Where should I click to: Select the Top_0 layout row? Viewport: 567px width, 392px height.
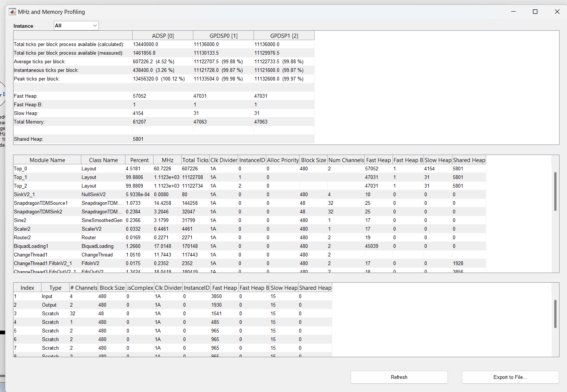[x=249, y=168]
